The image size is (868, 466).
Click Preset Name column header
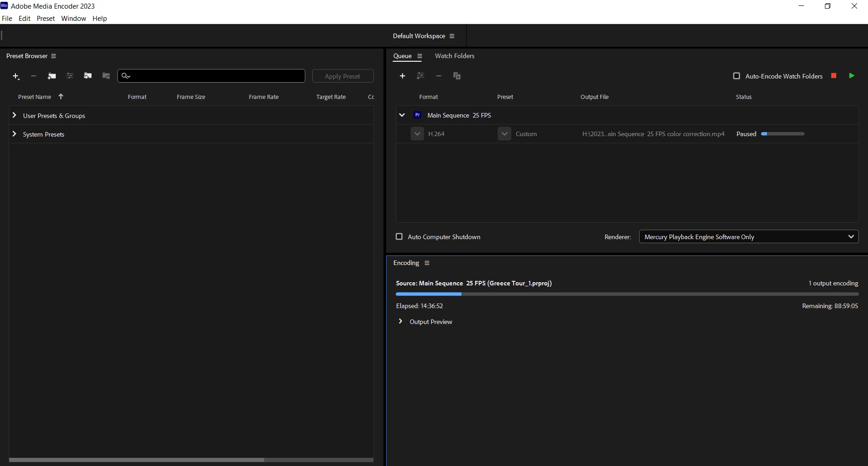pyautogui.click(x=34, y=97)
